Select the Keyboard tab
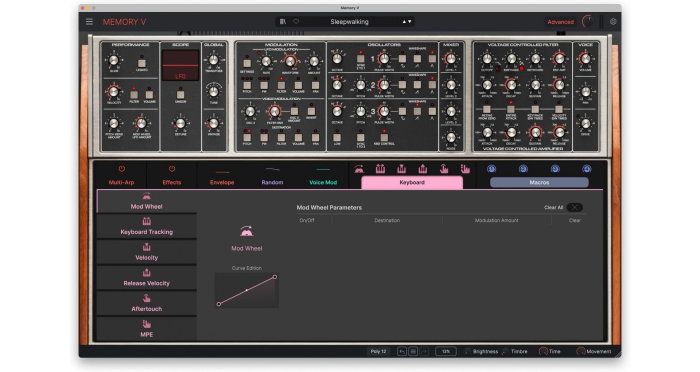The image size is (700, 372). tap(412, 182)
